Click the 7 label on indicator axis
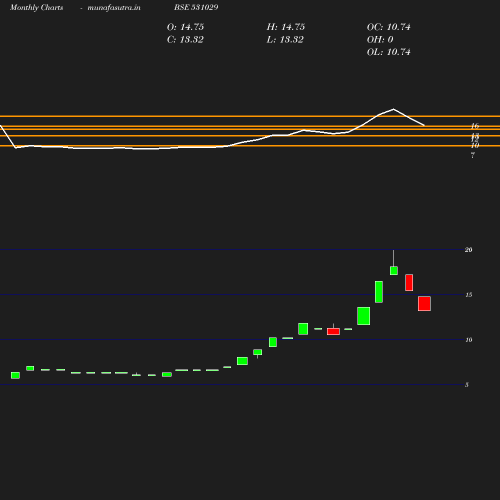This screenshot has width=500, height=500. 473,155
